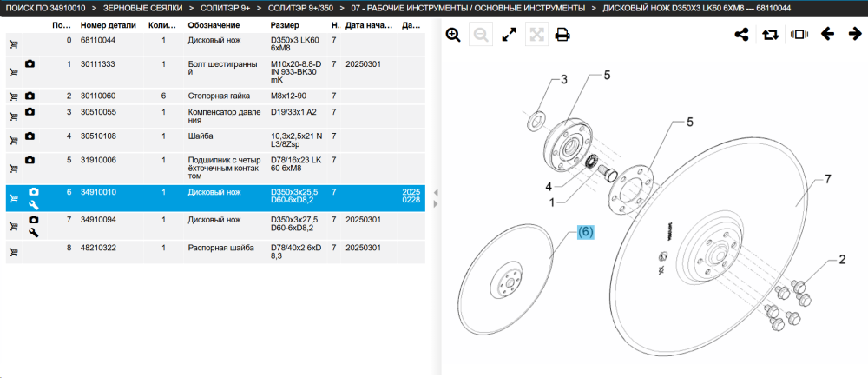Toggle the split-view layout icon
868x378 pixels.
click(x=799, y=35)
